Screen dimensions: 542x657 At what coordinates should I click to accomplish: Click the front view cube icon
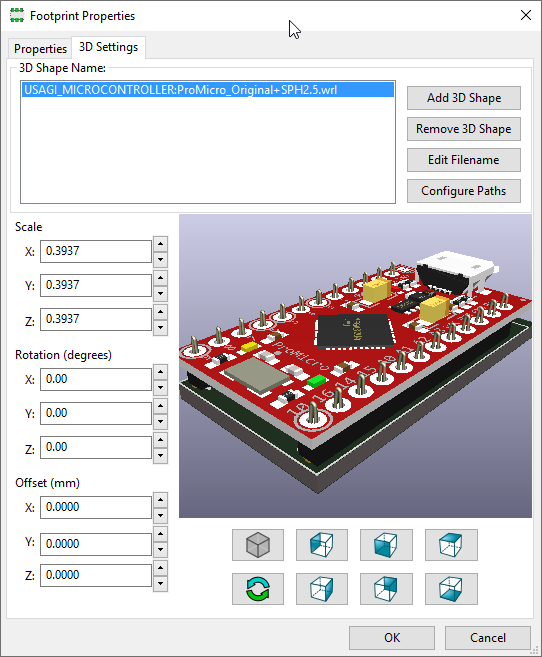386,545
